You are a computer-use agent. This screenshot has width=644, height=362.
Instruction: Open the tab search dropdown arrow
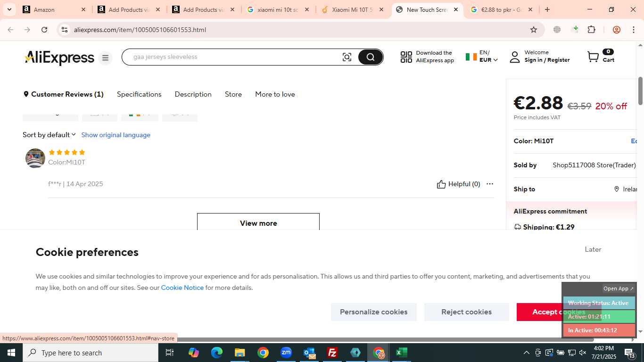click(x=9, y=9)
